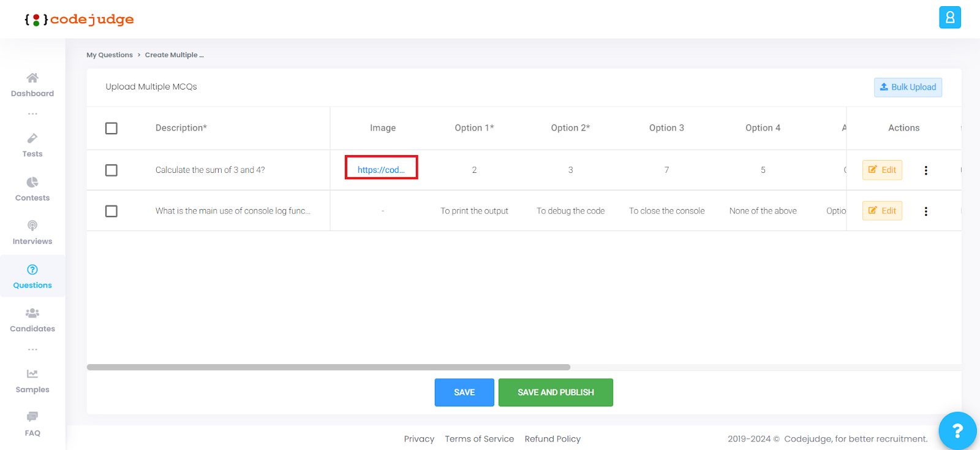980x450 pixels.
Task: Open the blue help question-mark bubble
Action: [957, 430]
